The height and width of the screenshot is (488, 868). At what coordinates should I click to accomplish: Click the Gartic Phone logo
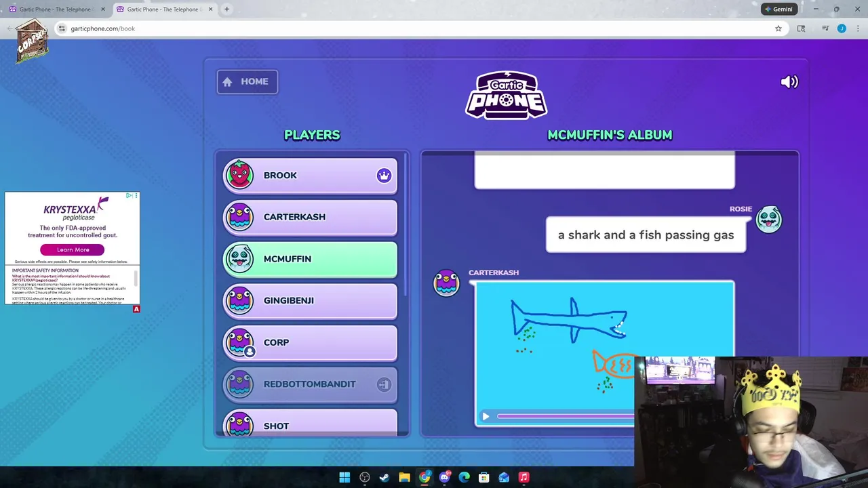[507, 95]
